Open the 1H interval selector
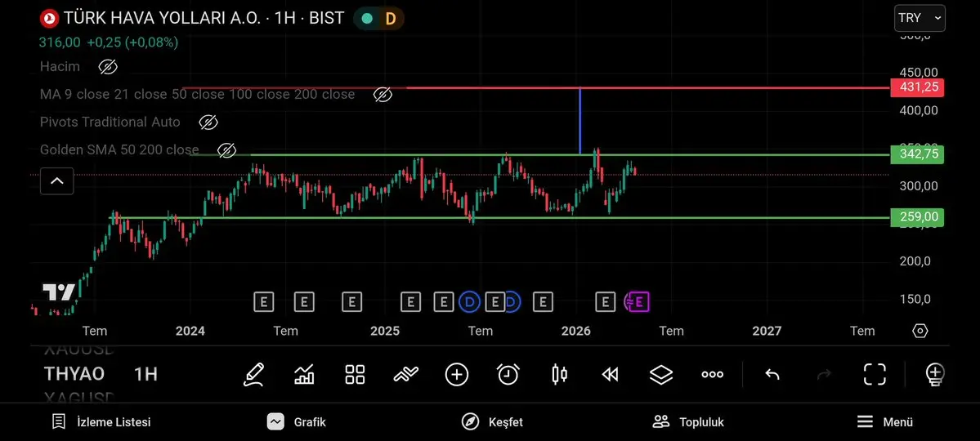Viewport: 980px width, 441px height. 145,374
